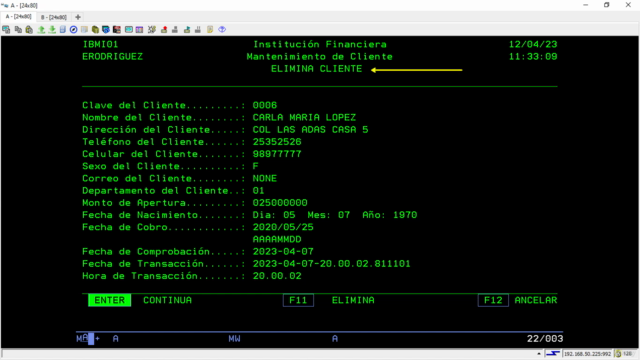The image size is (640, 360).
Task: Click the Paste clipboard toolbar icon
Action: coord(29,29)
